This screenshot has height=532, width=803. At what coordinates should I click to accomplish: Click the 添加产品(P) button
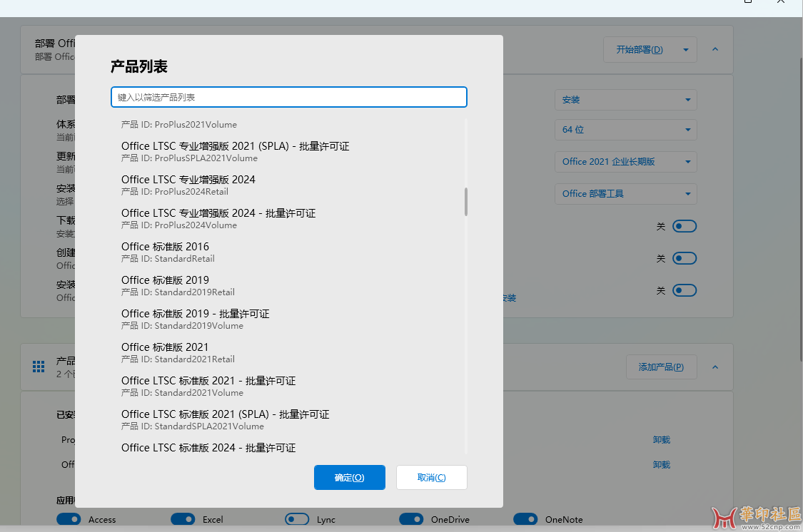[661, 367]
